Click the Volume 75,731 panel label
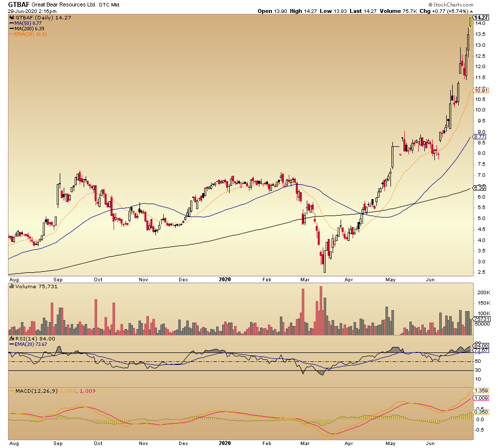This screenshot has height=448, width=498. [36, 286]
